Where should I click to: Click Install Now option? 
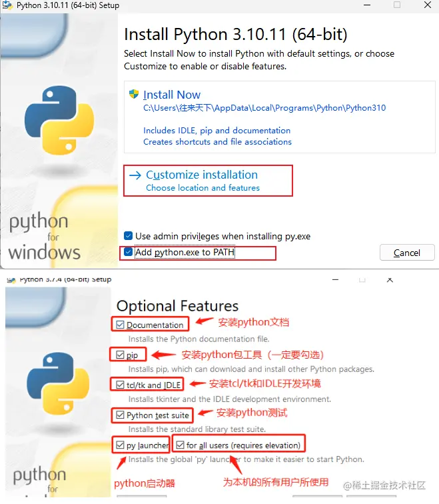[279, 117]
